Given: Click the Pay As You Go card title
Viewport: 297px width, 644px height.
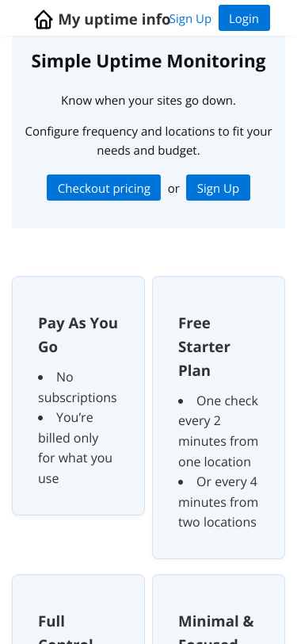Looking at the screenshot, I should click(78, 335).
